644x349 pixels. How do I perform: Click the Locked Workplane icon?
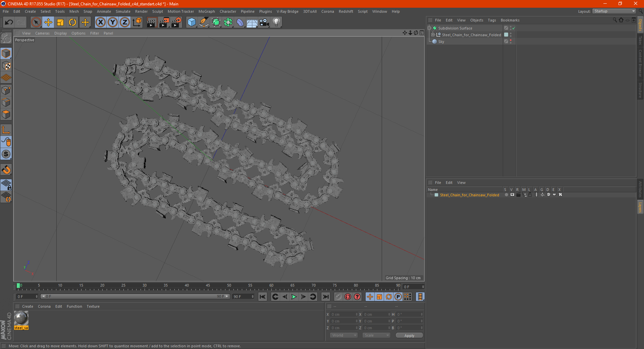[6, 185]
